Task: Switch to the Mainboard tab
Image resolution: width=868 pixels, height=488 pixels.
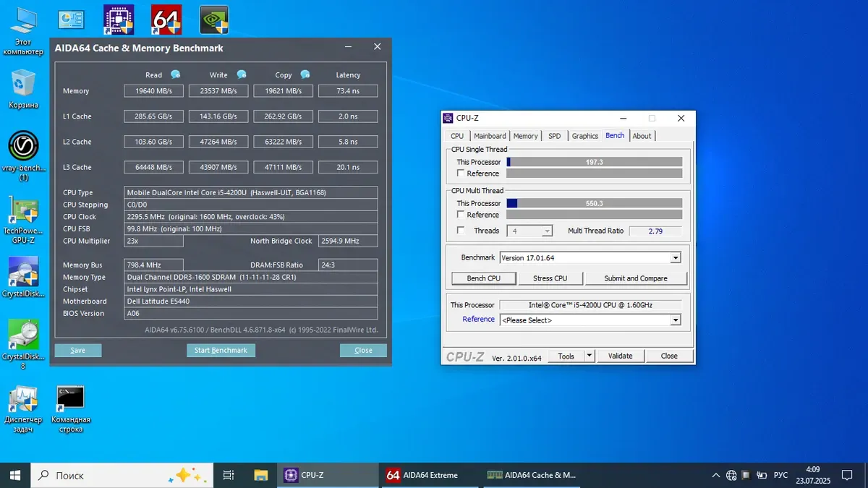Action: (x=490, y=136)
